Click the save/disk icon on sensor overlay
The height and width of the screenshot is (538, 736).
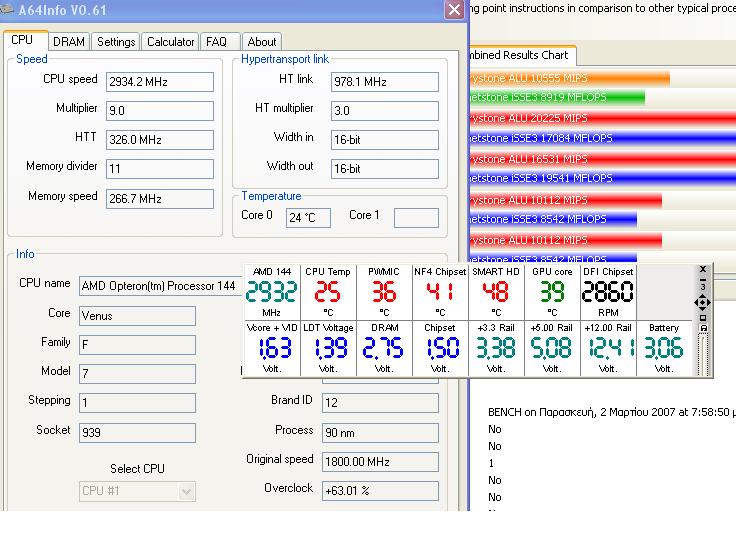click(x=703, y=328)
